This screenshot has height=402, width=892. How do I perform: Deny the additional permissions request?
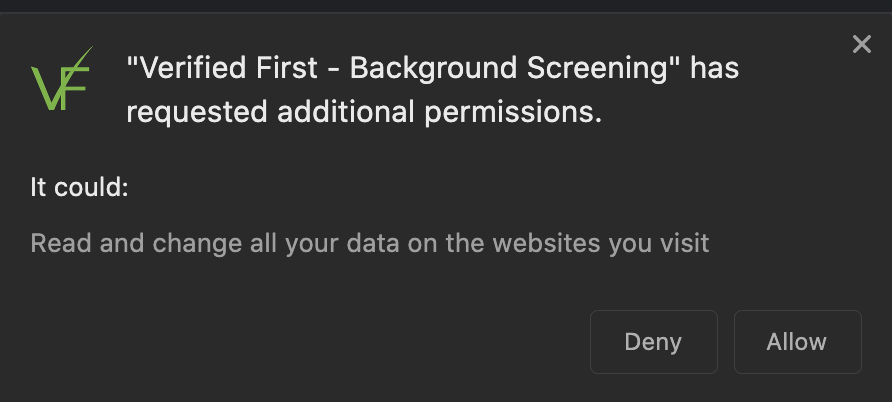click(654, 342)
